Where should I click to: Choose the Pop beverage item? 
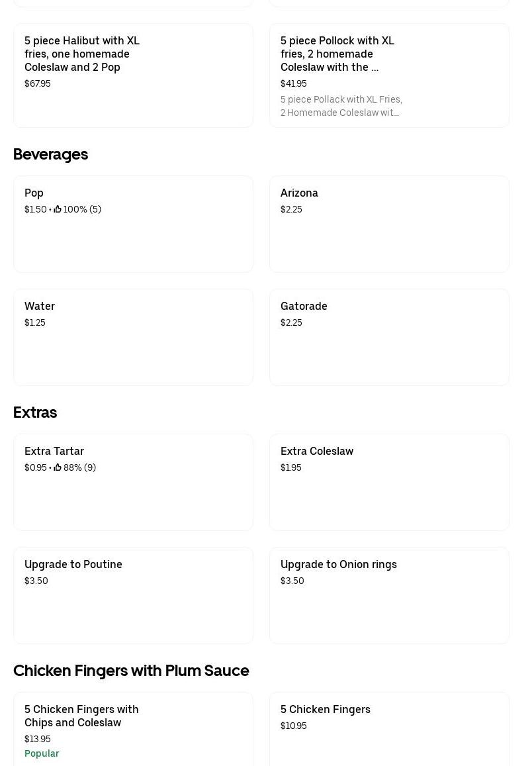(x=133, y=225)
